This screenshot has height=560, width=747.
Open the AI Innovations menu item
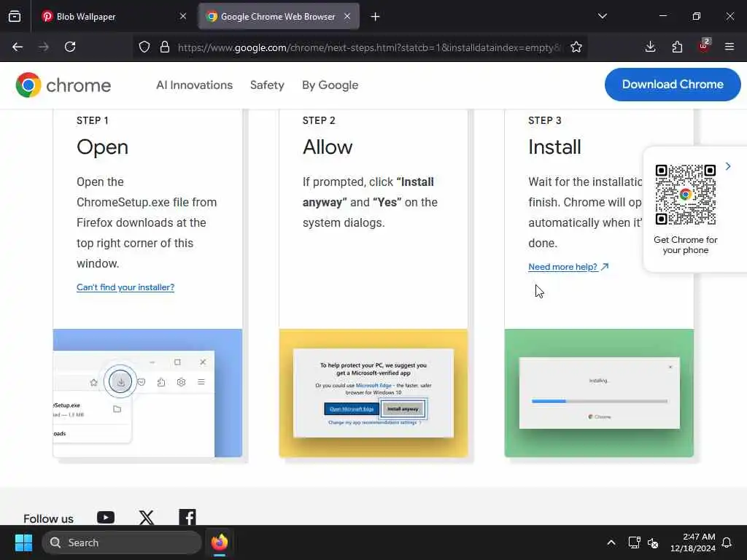(x=194, y=85)
